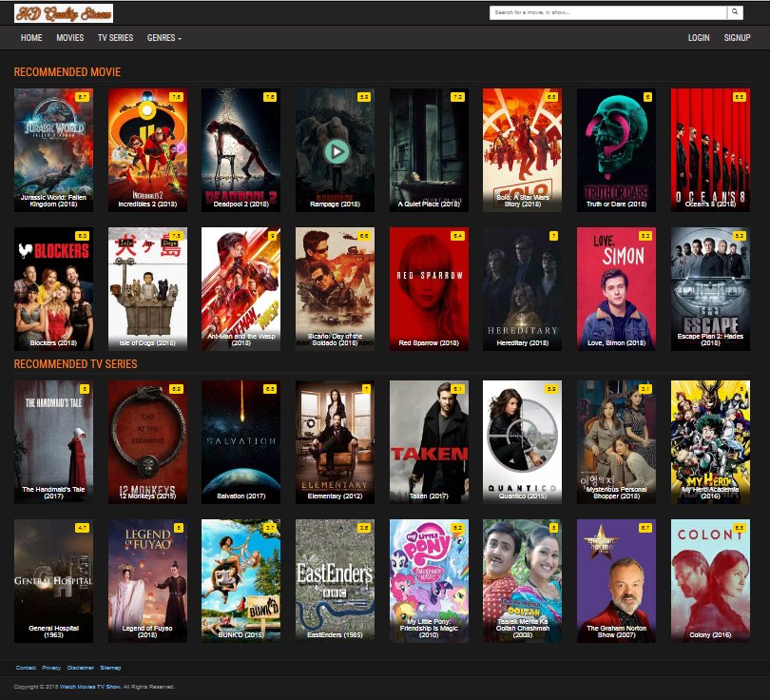The width and height of the screenshot is (770, 700).
Task: Open the 12 Monkeys series poster
Action: coord(147,442)
